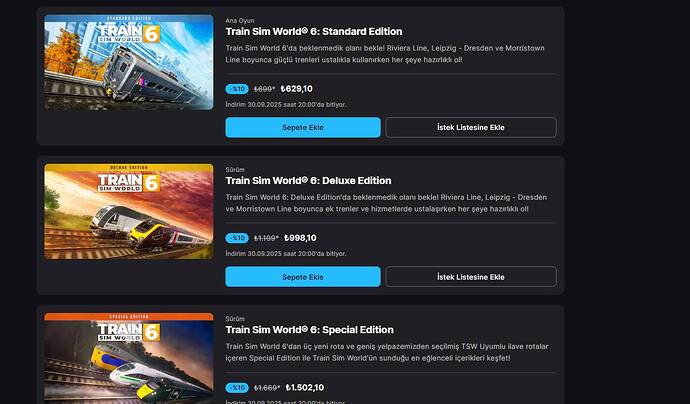Screen dimensions: 690x404
Task: Click the ₺998,10 discounted price
Action: 300,238
